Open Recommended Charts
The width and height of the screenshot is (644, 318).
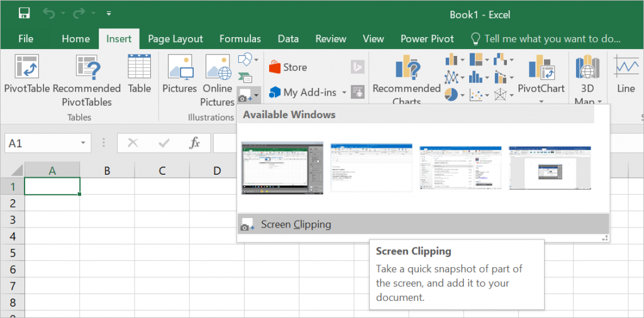tap(406, 79)
